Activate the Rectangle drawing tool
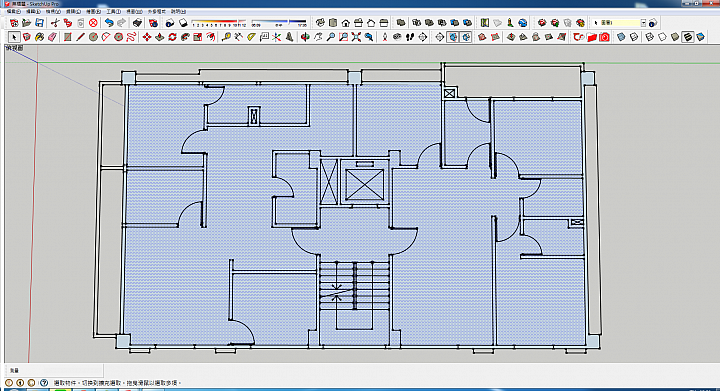 click(x=68, y=37)
